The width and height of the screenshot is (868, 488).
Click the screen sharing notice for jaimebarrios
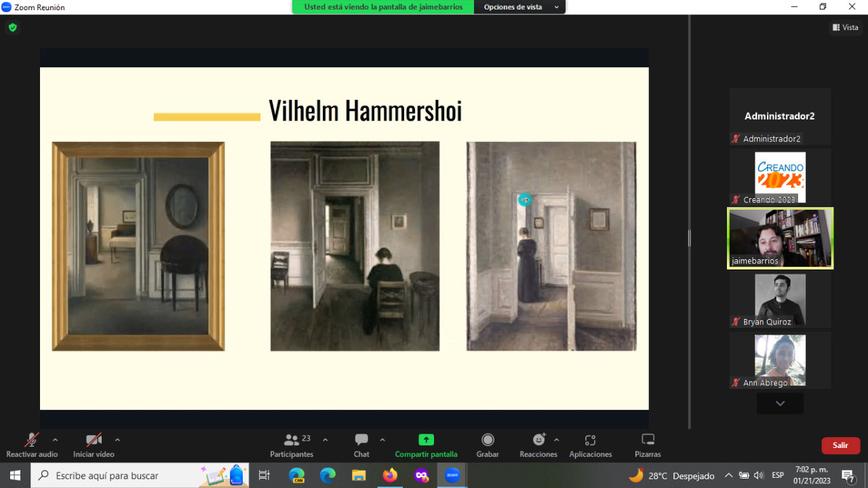click(383, 7)
